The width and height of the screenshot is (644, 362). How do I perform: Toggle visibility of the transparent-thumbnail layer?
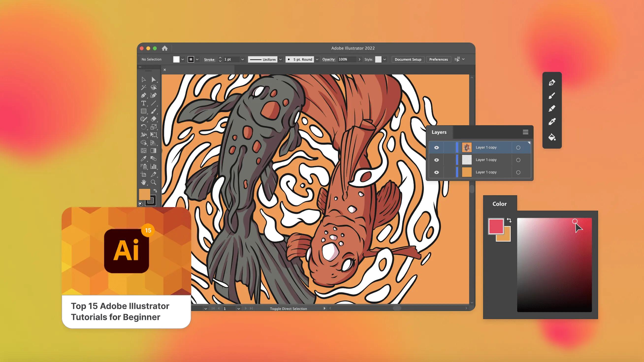(x=436, y=160)
